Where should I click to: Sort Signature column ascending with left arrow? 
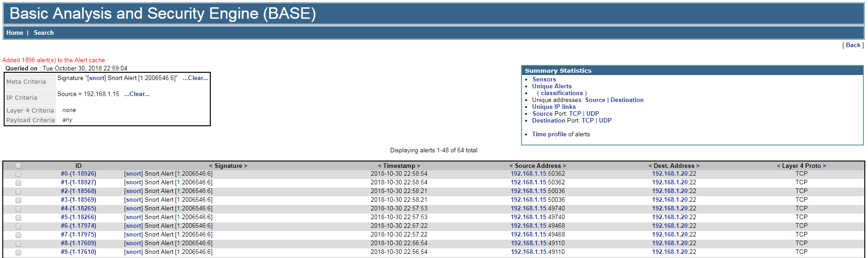[211, 166]
